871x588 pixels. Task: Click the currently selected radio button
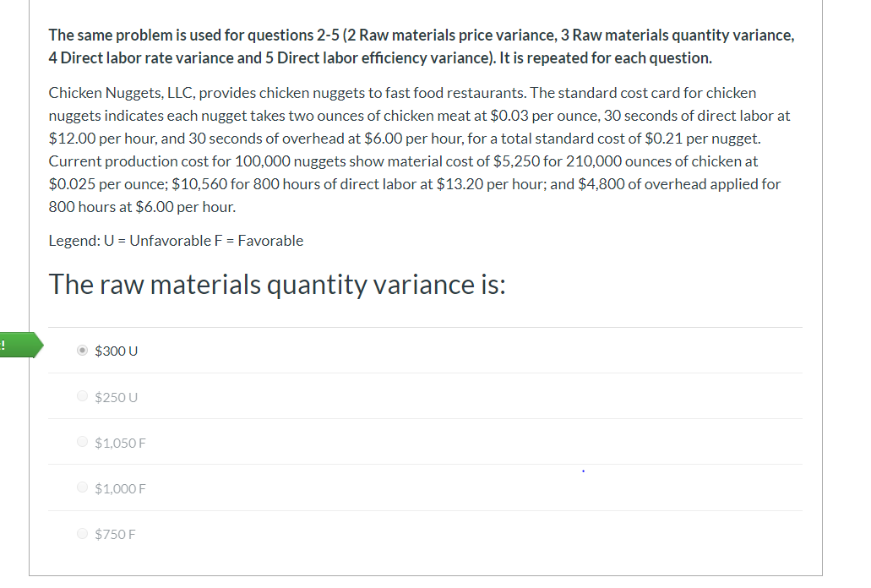point(82,350)
